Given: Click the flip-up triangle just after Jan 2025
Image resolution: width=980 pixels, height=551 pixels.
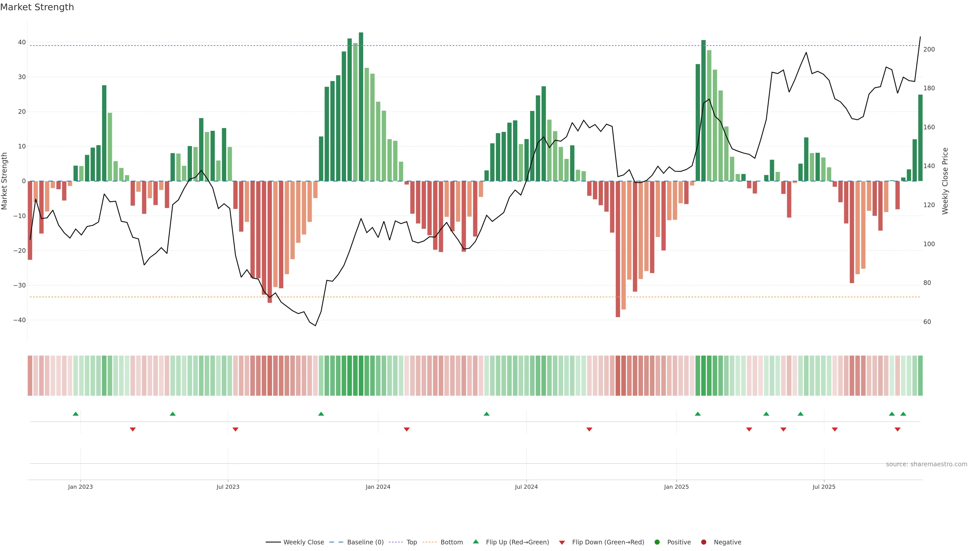Looking at the screenshot, I should coord(698,414).
